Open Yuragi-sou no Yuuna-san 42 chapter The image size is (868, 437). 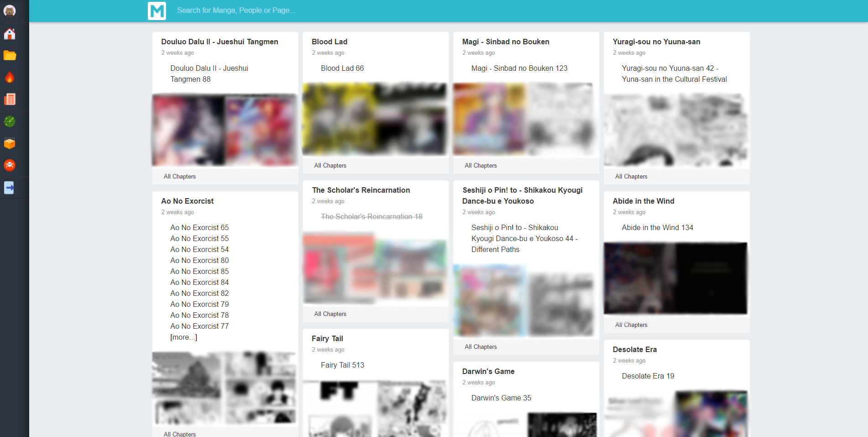[x=674, y=74]
